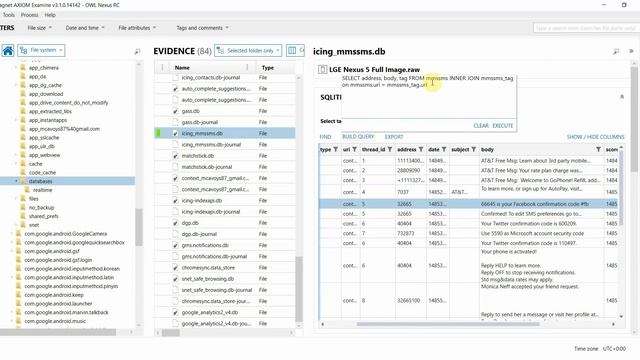This screenshot has height=360, width=640.
Task: Select the Facebook confirmation code row
Action: [x=468, y=204]
